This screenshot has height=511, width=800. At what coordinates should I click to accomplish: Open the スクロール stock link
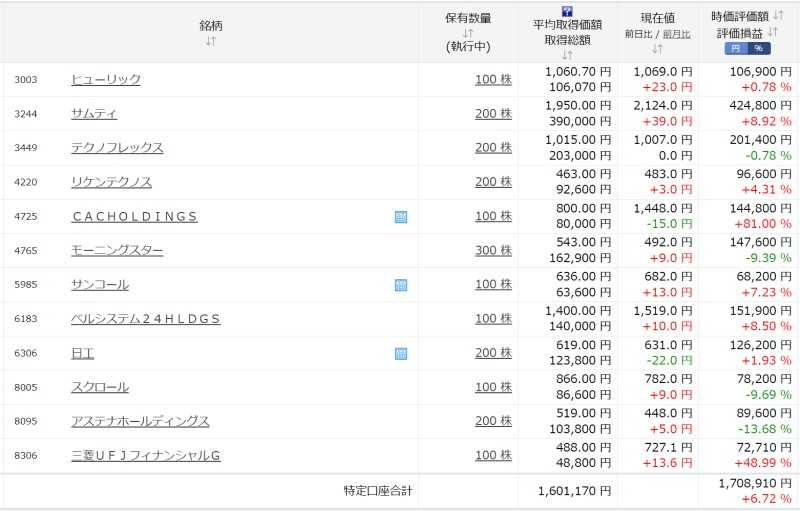pos(100,387)
